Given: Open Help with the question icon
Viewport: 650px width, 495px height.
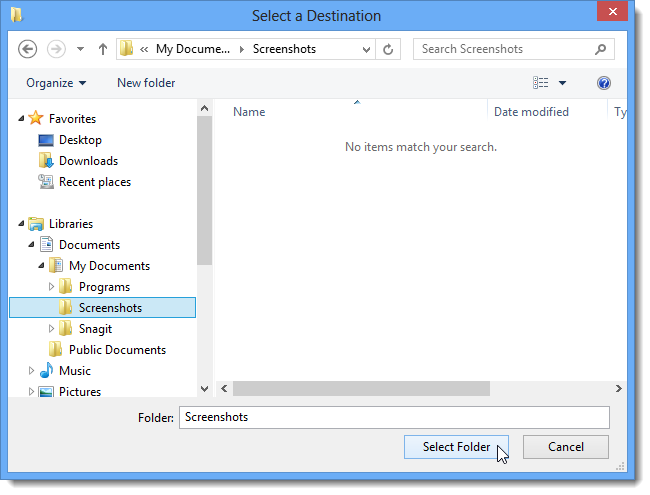Looking at the screenshot, I should 604,83.
